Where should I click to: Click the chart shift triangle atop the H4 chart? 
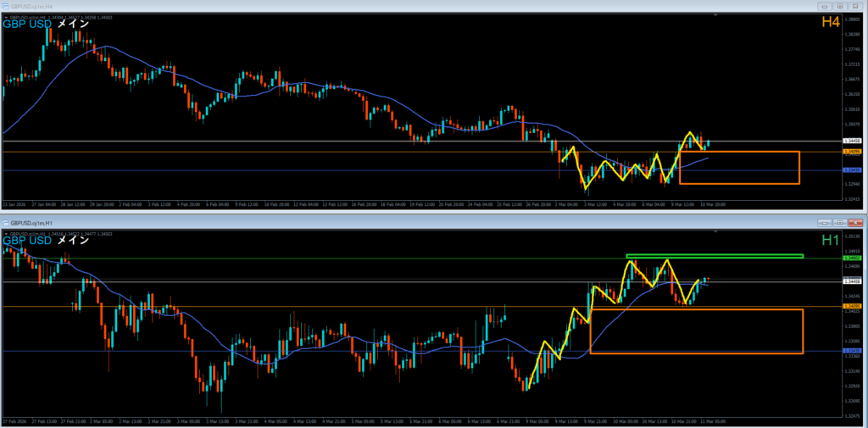[715, 17]
